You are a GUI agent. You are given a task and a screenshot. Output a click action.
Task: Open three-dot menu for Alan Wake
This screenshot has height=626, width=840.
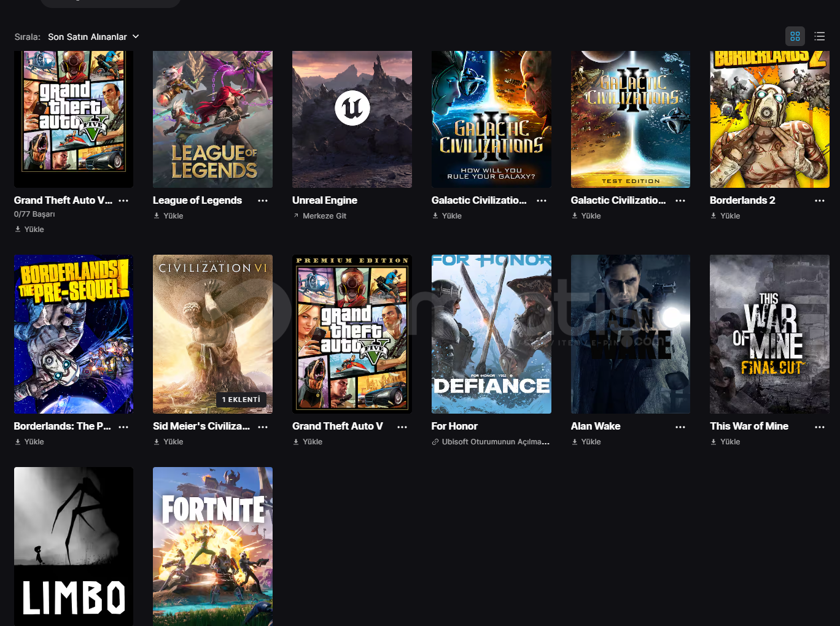click(x=680, y=427)
